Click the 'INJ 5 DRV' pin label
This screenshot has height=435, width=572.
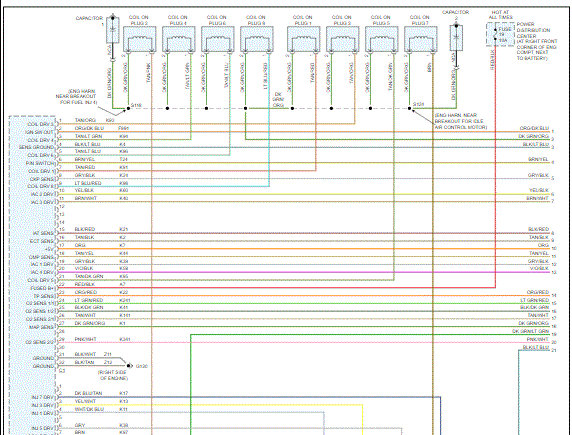tap(42, 428)
